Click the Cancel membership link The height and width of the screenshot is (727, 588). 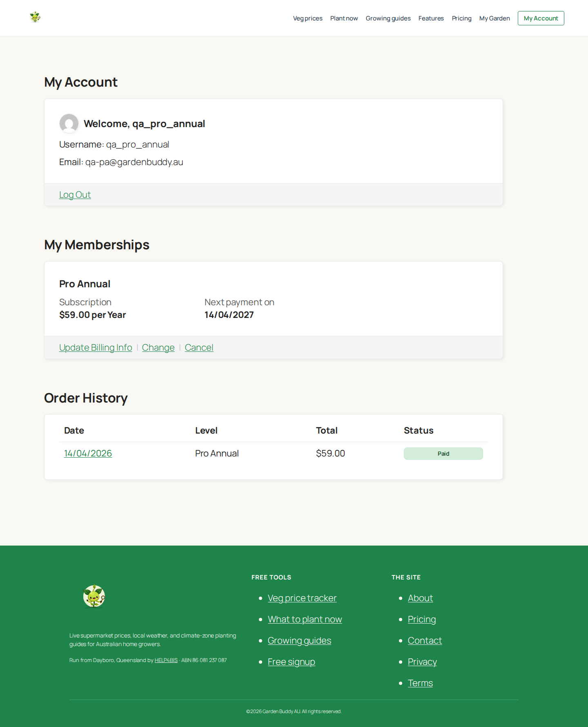[x=199, y=347]
